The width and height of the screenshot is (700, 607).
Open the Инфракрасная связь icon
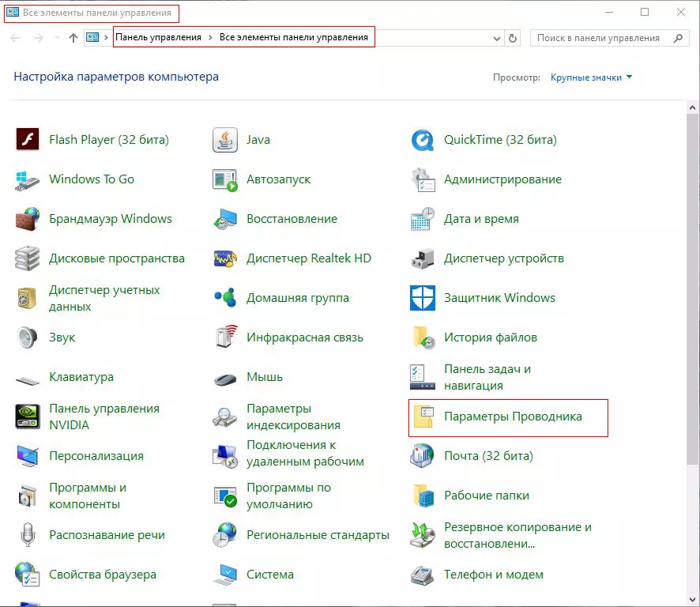coord(225,337)
